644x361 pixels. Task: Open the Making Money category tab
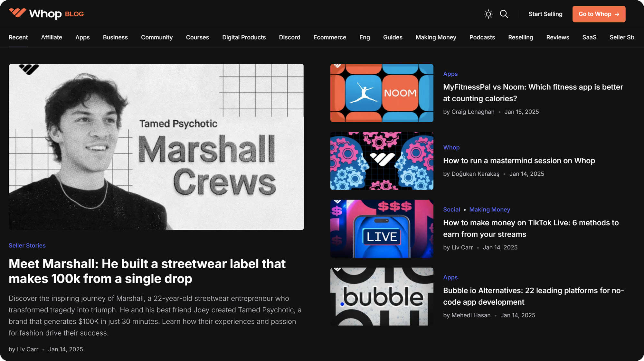pos(436,37)
